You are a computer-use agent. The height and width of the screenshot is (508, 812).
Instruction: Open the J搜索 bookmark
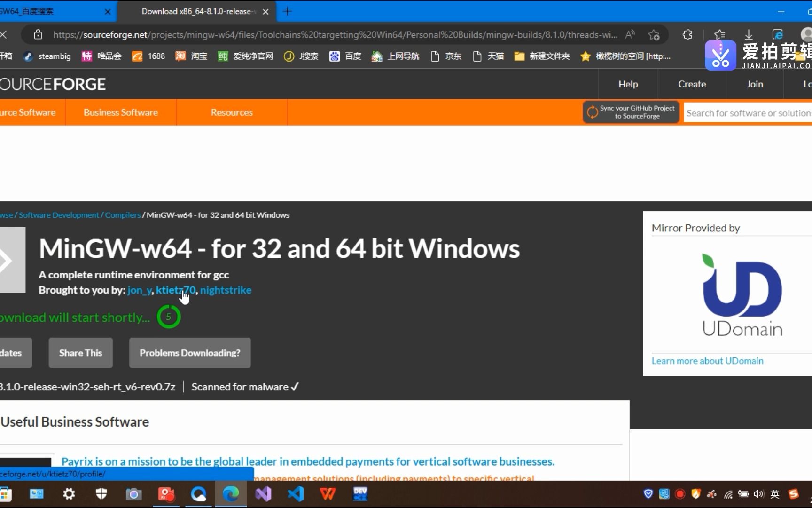(301, 56)
